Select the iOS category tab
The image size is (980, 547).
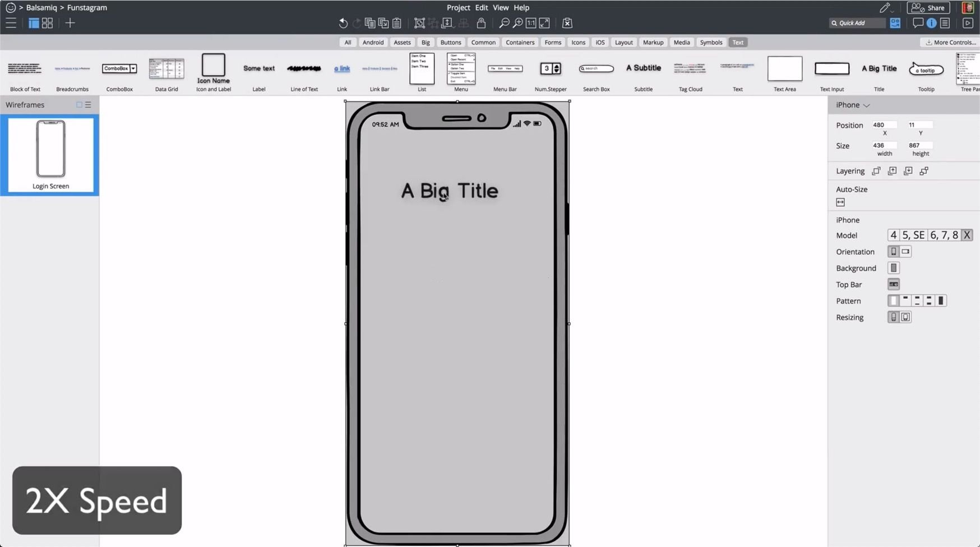pos(600,42)
